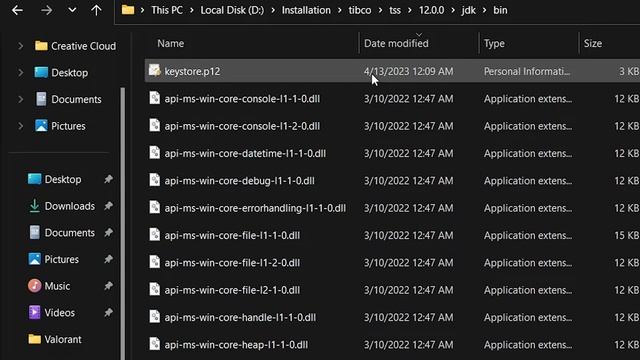Select api-ms-win-core-datetime-l1-1-0.dll
The height and width of the screenshot is (360, 640).
point(245,153)
